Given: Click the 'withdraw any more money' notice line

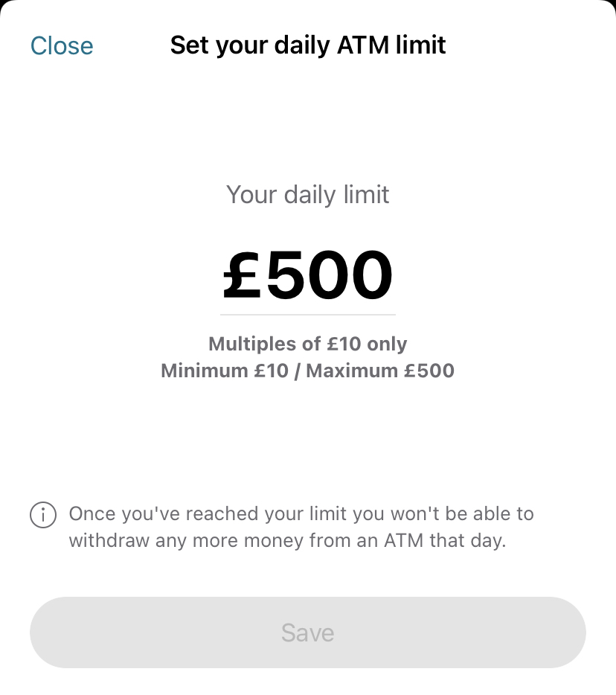Looking at the screenshot, I should (x=288, y=541).
